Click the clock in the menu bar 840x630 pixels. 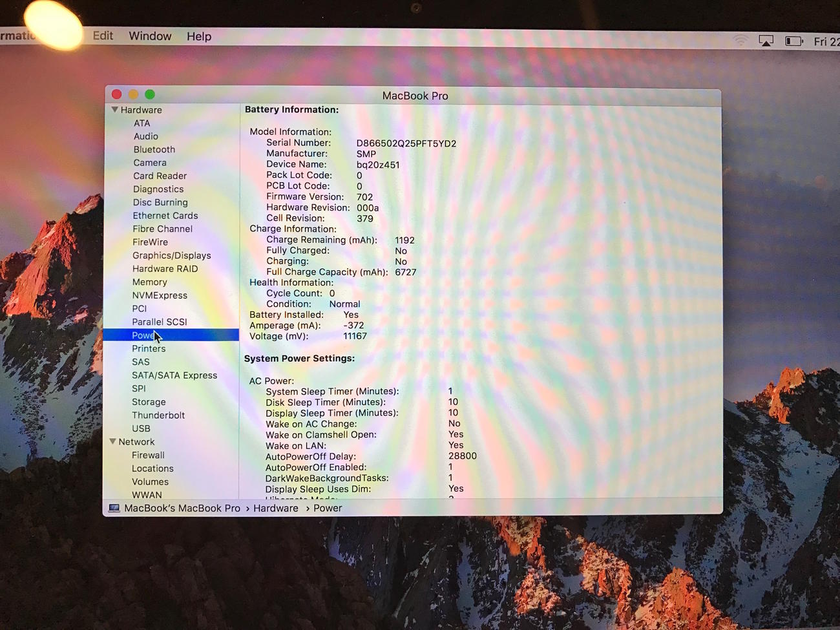tap(826, 41)
